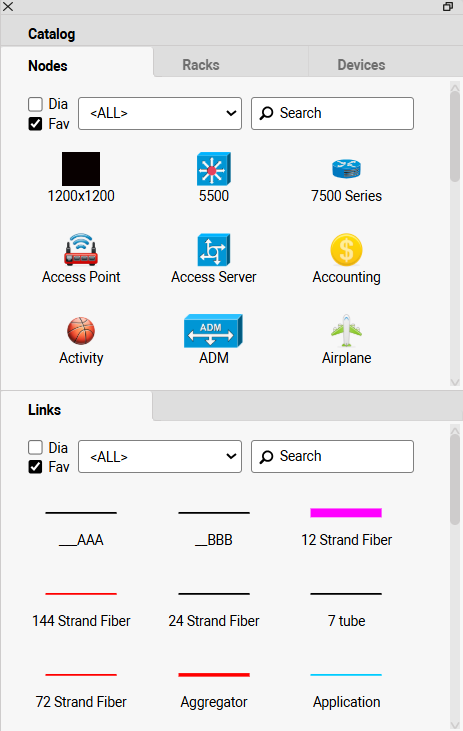Select the Access Point node icon
The width and height of the screenshot is (463, 731).
click(81, 249)
